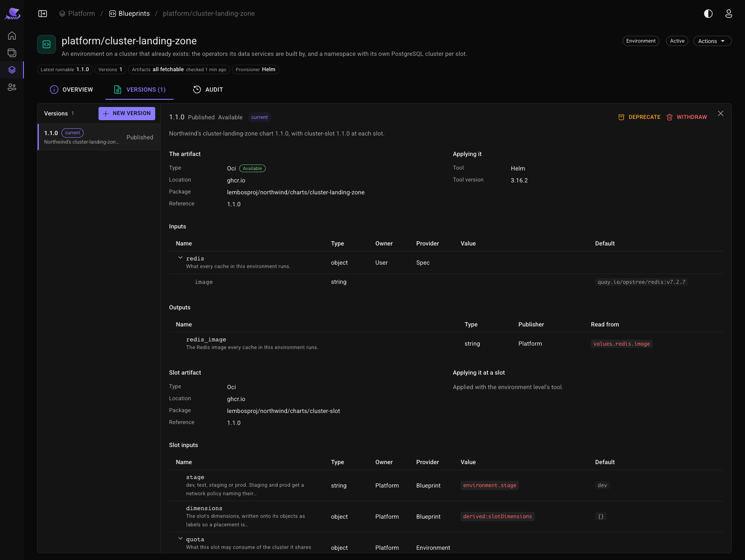Switch to the Overview tab
This screenshot has height=560, width=745.
pos(71,89)
